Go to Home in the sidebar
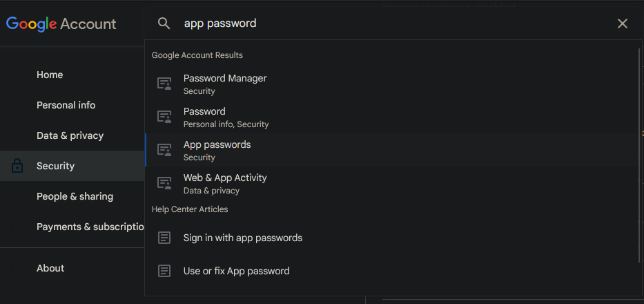 point(50,75)
